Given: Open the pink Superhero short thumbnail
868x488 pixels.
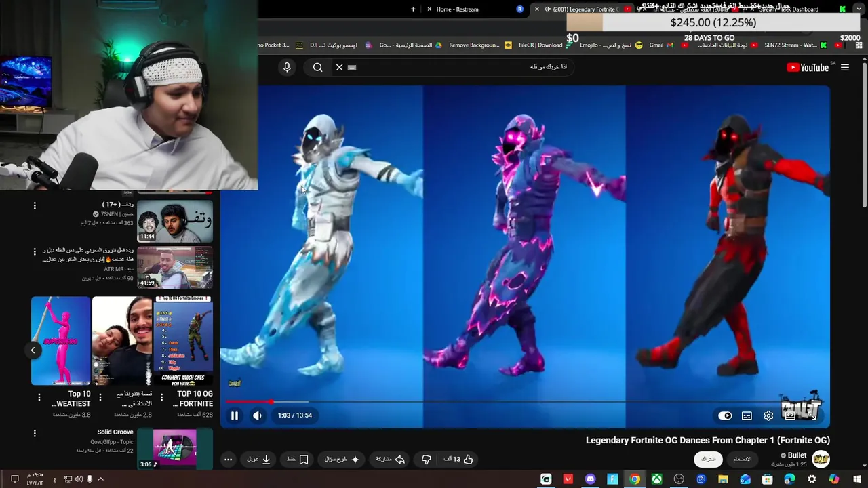Looking at the screenshot, I should click(60, 341).
